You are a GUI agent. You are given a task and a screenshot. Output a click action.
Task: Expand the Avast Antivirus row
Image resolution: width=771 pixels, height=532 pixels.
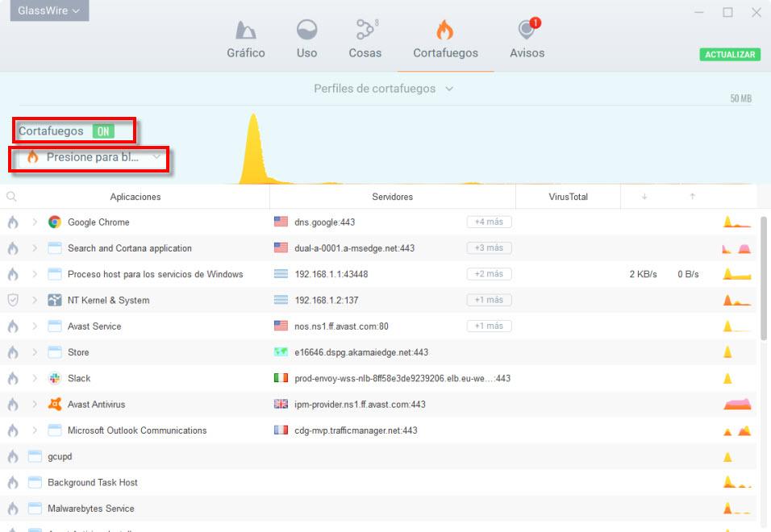pos(35,405)
